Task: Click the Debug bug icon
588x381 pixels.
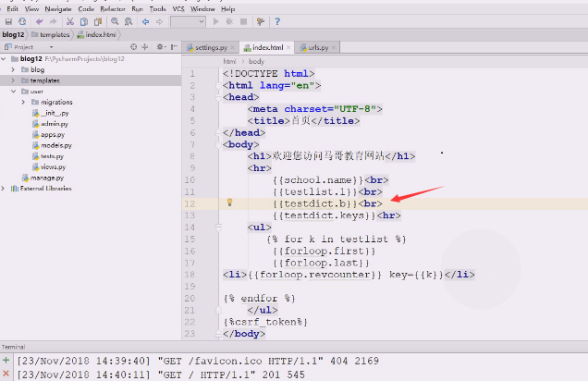Action: click(229, 22)
